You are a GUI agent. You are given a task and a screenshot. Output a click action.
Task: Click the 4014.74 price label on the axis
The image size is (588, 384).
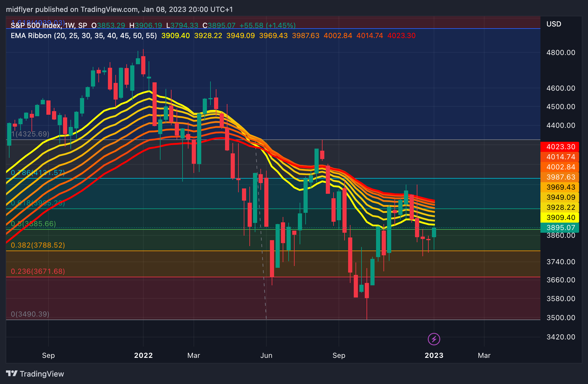pyautogui.click(x=559, y=157)
